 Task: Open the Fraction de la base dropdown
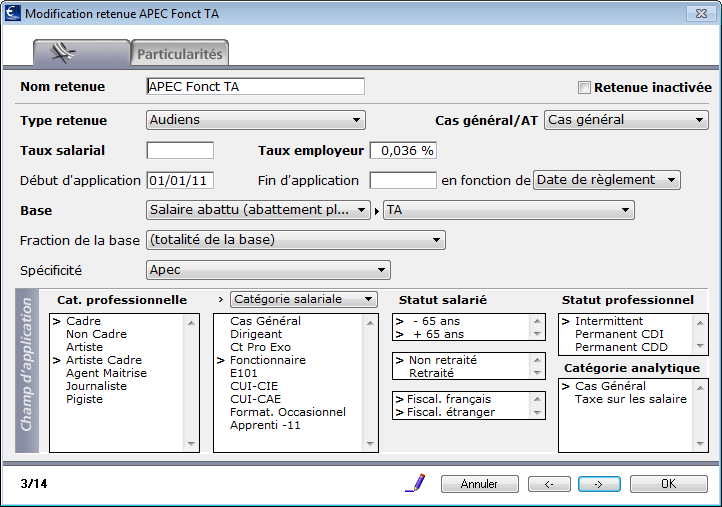coord(296,240)
